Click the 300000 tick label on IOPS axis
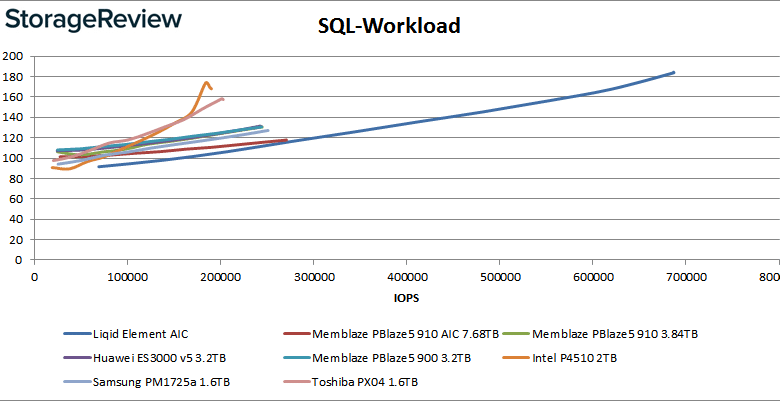780x401 pixels. [x=313, y=277]
